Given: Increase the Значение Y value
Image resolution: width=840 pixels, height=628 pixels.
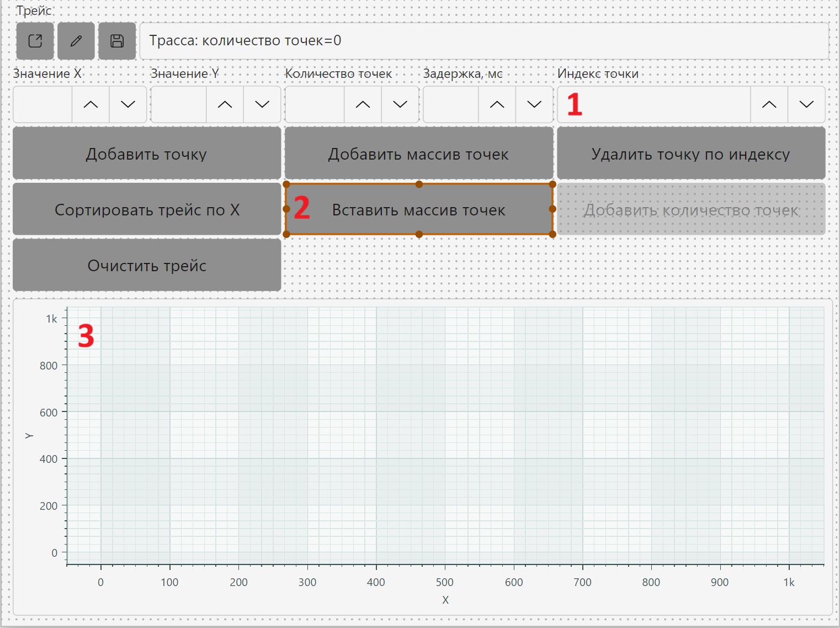Looking at the screenshot, I should pyautogui.click(x=225, y=104).
